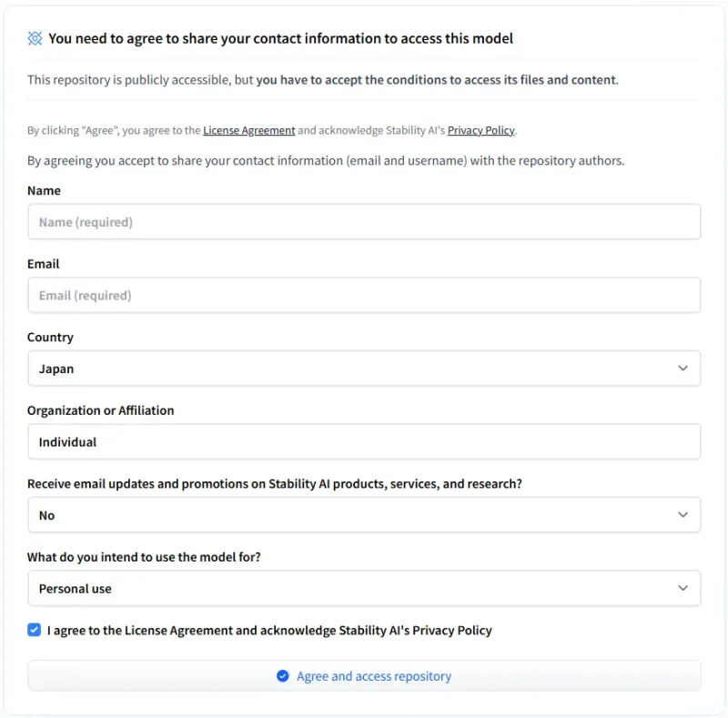Click the email updates dropdown chevron
728x718 pixels.
point(682,514)
